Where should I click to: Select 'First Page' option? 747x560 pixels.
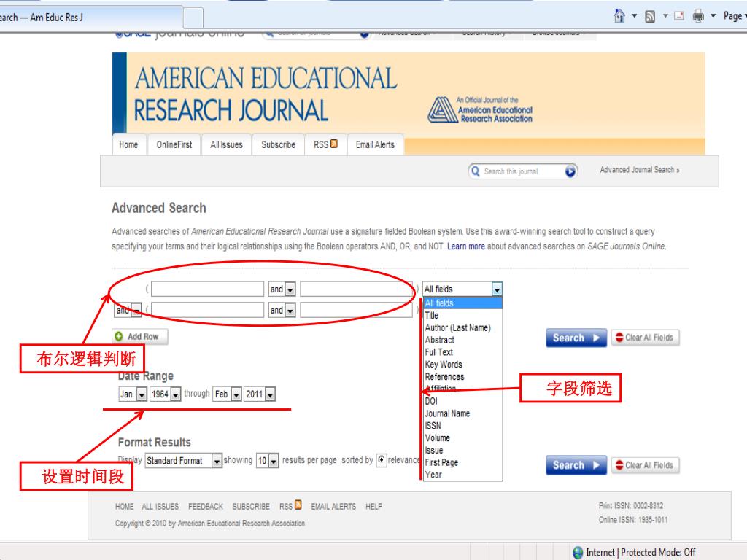tap(463, 462)
